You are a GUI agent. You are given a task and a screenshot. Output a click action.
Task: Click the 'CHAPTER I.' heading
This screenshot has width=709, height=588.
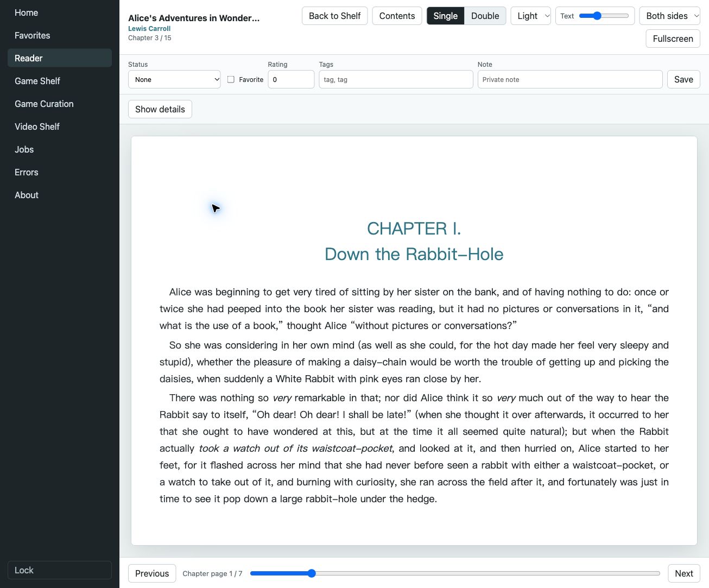[414, 229]
